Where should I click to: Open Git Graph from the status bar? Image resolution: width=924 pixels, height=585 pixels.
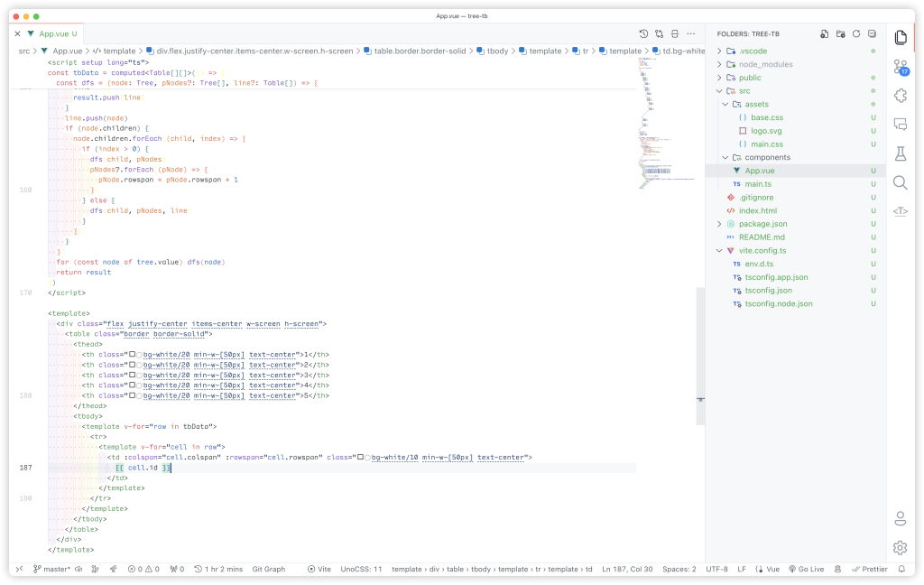[x=268, y=570]
